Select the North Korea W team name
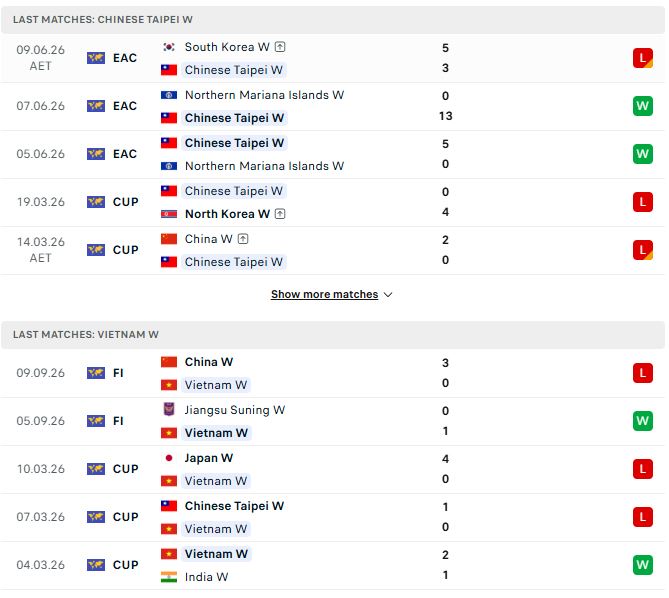This screenshot has height=598, width=669. [227, 214]
